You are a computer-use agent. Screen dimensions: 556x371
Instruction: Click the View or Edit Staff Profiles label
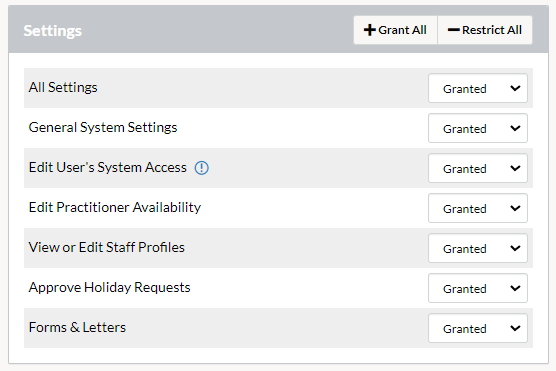(106, 247)
